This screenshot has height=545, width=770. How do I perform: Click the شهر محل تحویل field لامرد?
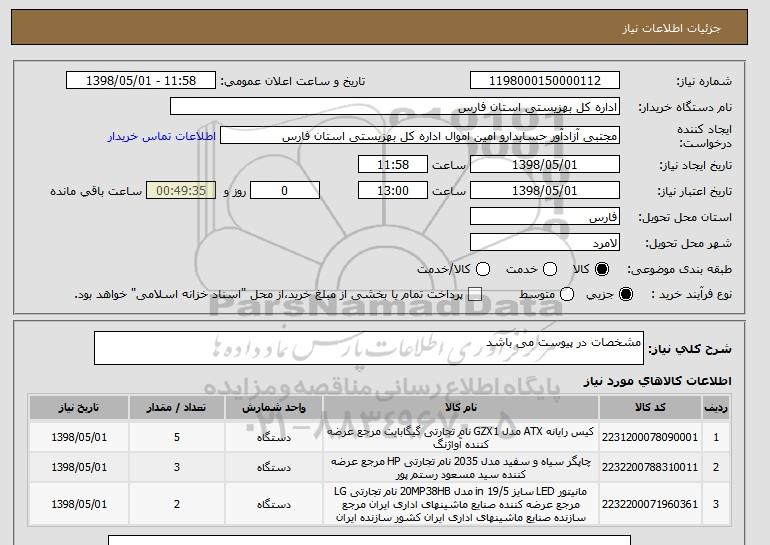545,243
